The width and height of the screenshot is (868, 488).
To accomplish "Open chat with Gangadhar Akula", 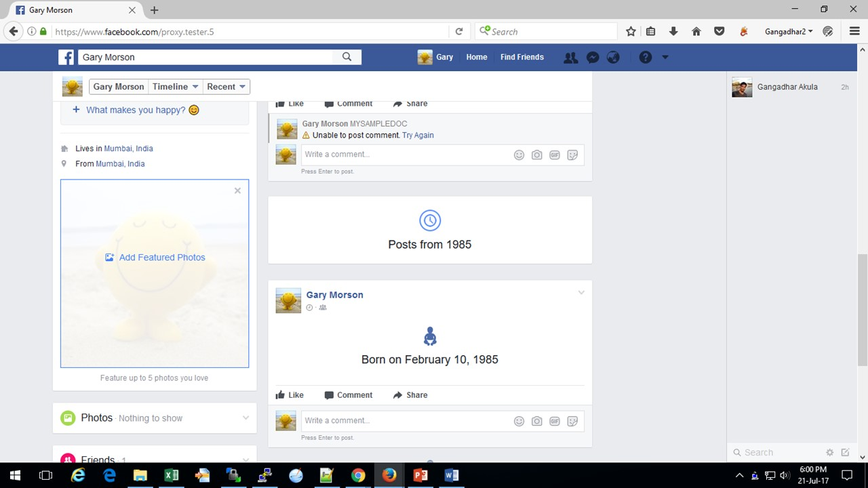I will click(791, 87).
